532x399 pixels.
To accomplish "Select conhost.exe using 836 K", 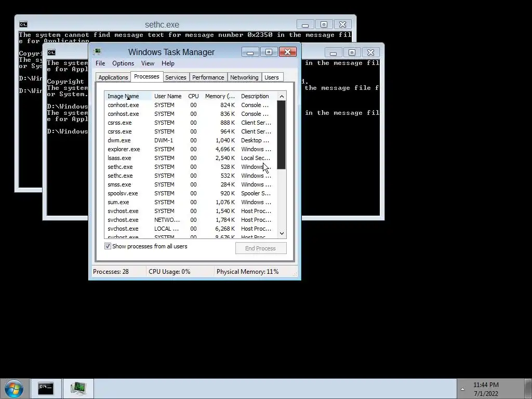I will (x=191, y=114).
